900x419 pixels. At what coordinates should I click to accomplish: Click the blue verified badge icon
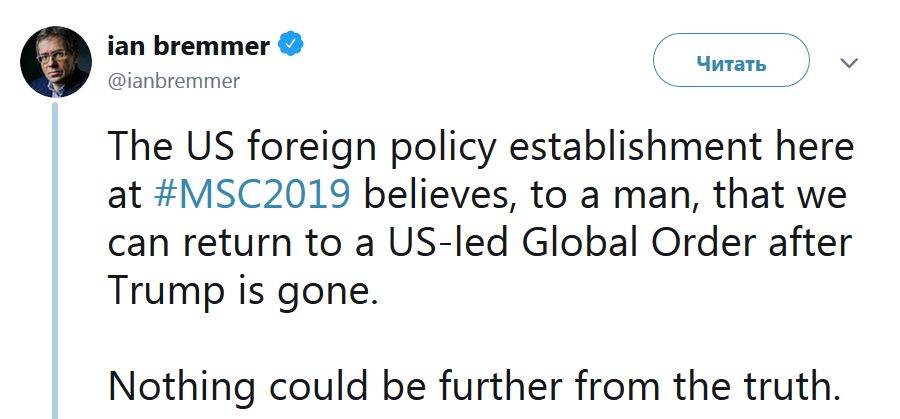pyautogui.click(x=291, y=44)
